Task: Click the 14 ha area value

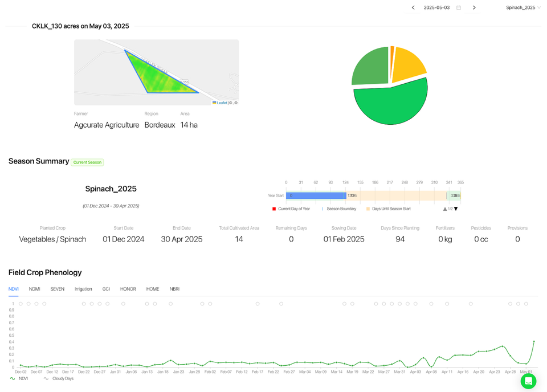Action: (189, 125)
